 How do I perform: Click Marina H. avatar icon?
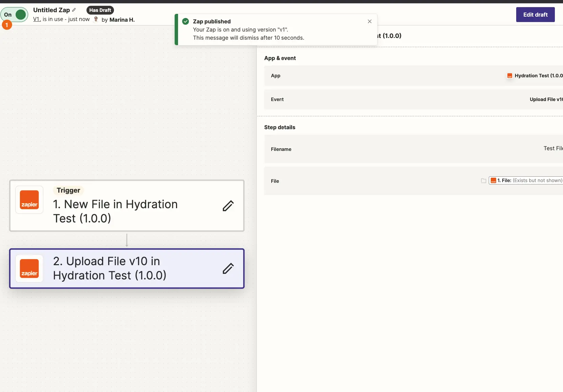point(96,19)
